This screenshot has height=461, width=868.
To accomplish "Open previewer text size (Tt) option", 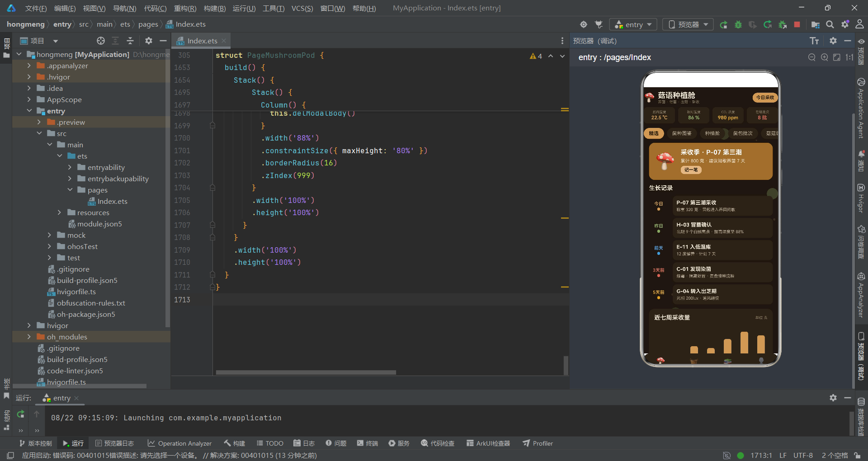I will tap(814, 41).
